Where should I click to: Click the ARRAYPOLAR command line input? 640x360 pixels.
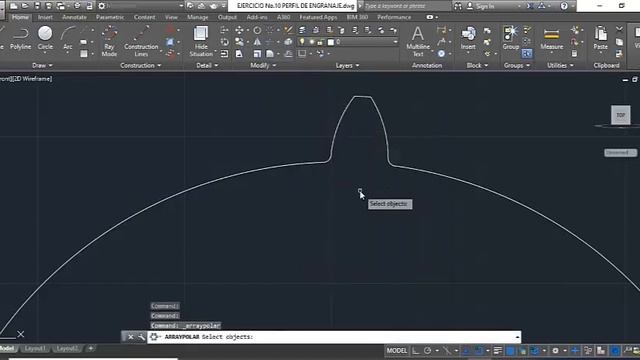[334, 337]
